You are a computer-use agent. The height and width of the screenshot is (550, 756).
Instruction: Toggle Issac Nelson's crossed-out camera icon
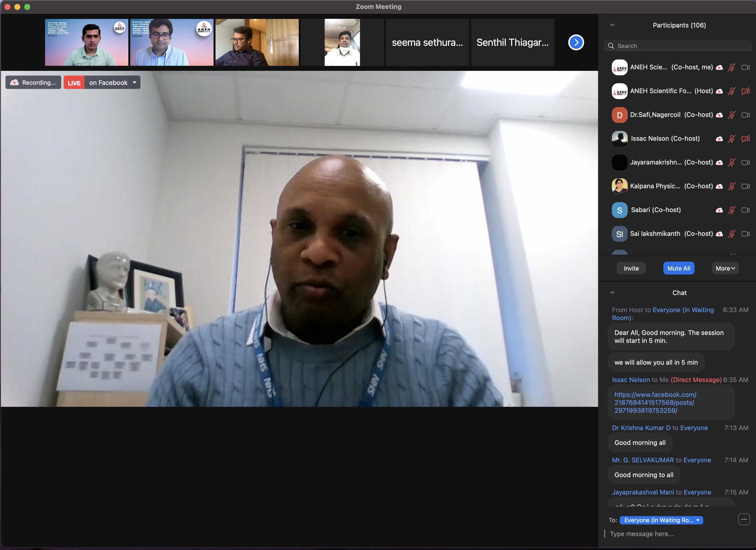[x=745, y=139]
